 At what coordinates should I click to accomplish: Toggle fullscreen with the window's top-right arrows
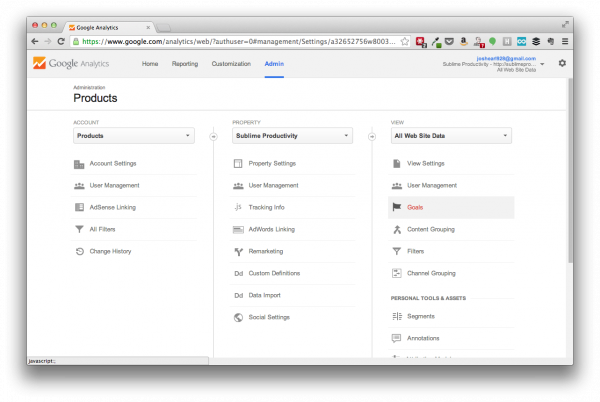click(x=565, y=24)
